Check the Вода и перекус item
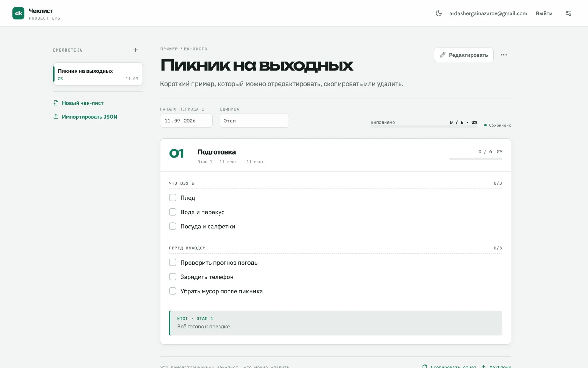Image resolution: width=588 pixels, height=368 pixels. pos(173,212)
